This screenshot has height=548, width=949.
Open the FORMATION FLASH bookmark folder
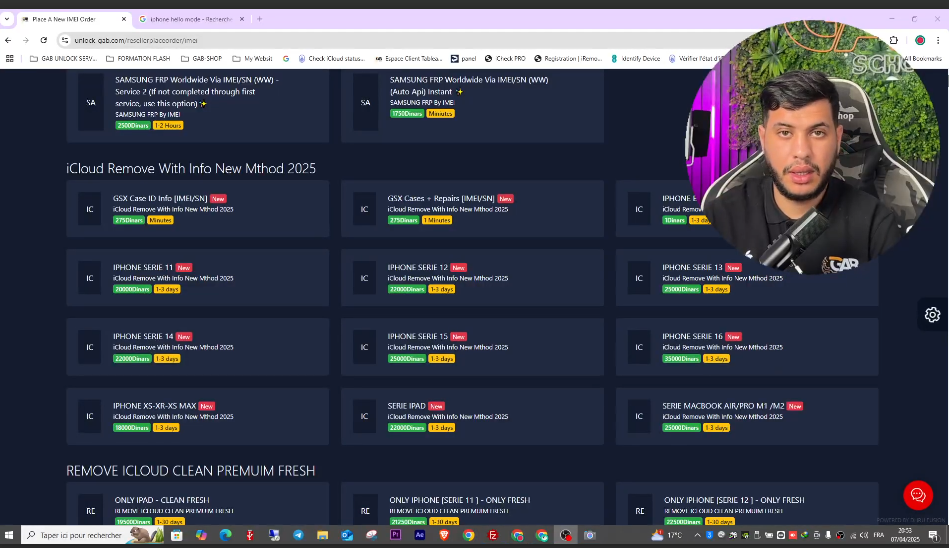point(138,59)
